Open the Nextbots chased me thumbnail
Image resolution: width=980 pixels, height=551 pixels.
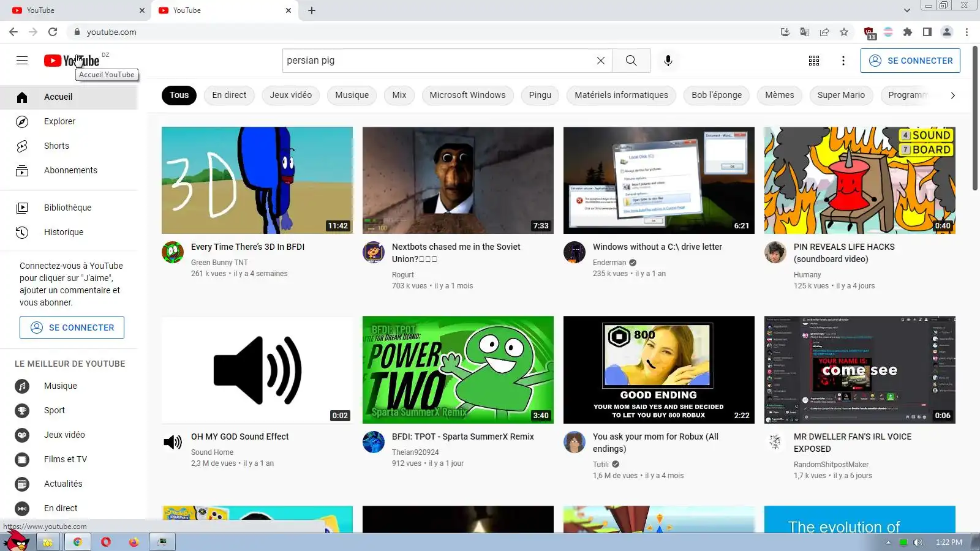point(458,180)
